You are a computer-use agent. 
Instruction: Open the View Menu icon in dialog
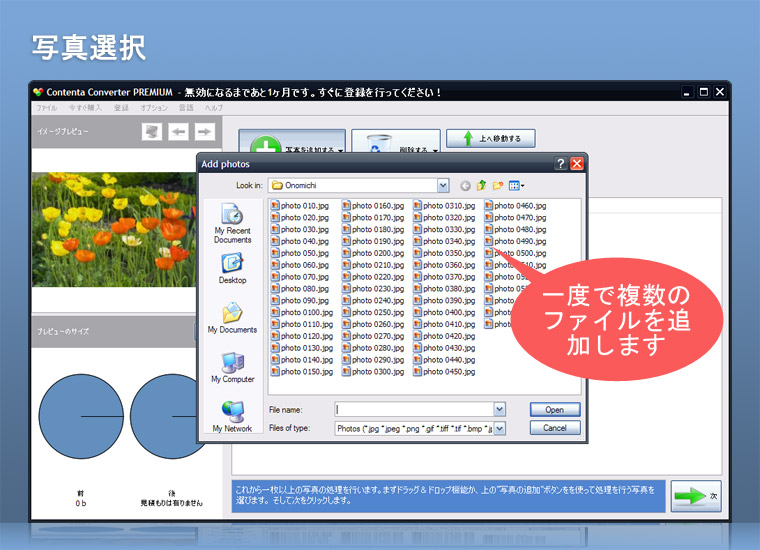tap(516, 186)
